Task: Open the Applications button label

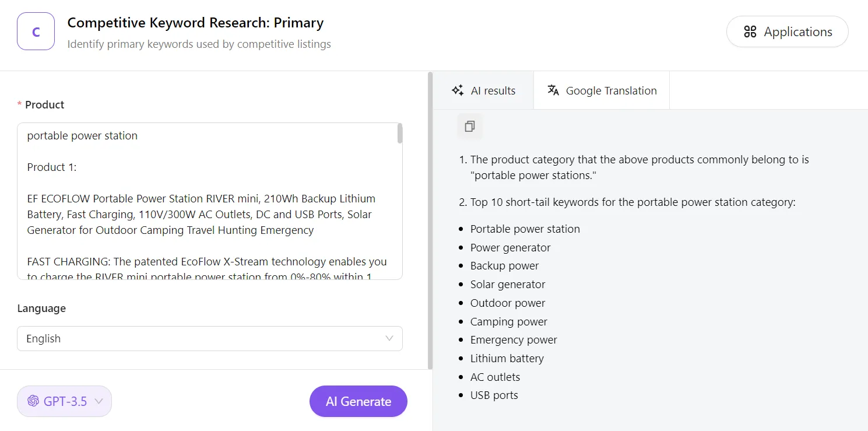Action: [797, 32]
